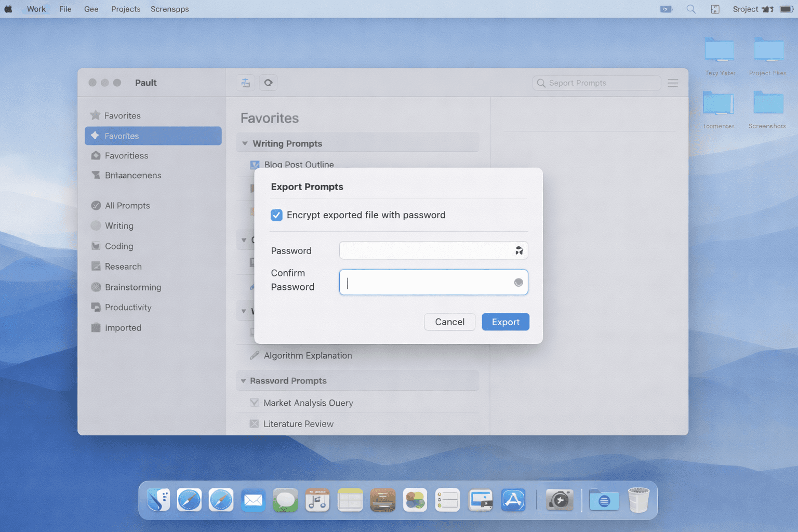The width and height of the screenshot is (798, 532).
Task: Toggle the Encrypt exported file with password checkbox
Action: coord(276,215)
